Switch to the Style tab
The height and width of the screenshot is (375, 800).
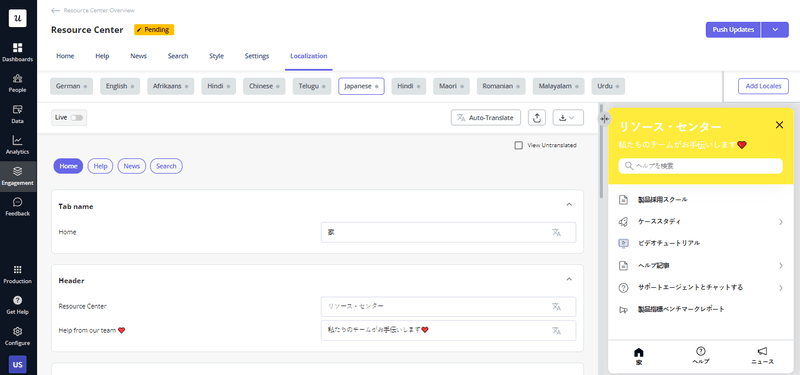[x=216, y=56]
